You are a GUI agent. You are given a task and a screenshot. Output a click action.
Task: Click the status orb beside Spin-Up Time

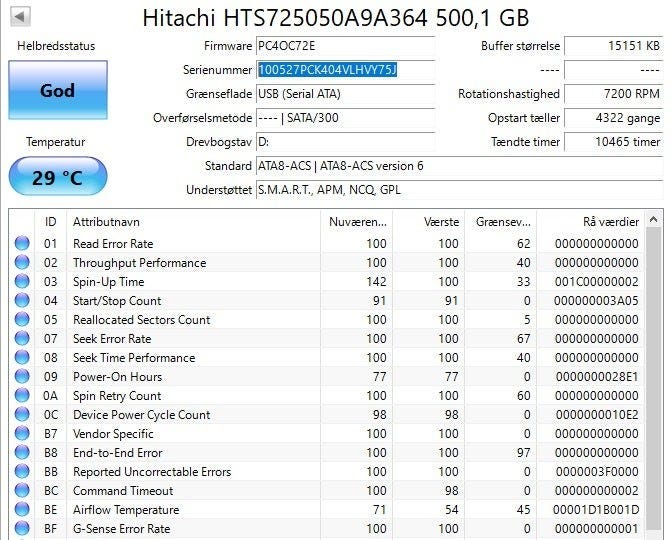(22, 282)
